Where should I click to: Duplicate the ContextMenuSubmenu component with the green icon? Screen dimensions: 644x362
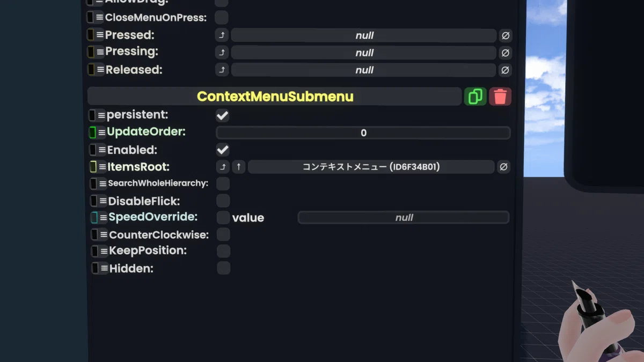[475, 97]
